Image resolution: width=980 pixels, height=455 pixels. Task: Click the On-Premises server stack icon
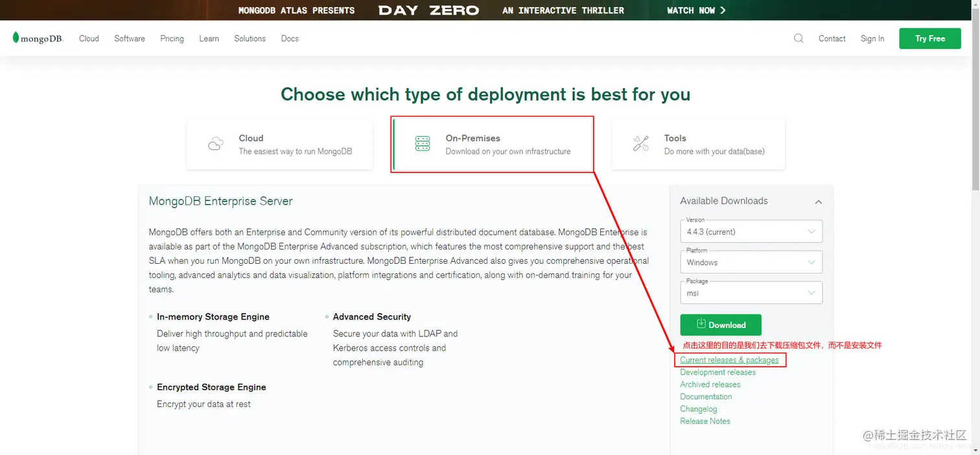[423, 144]
